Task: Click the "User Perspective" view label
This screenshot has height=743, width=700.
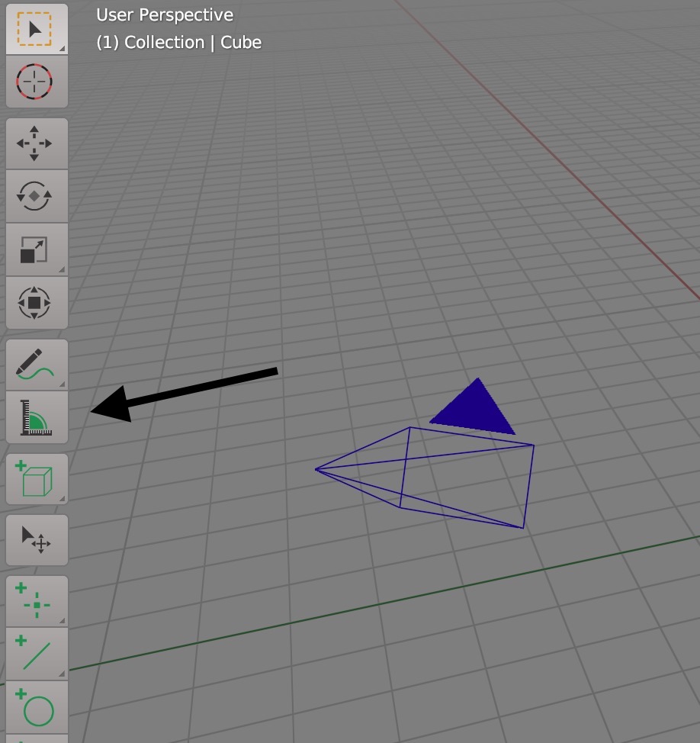Action: pos(165,15)
